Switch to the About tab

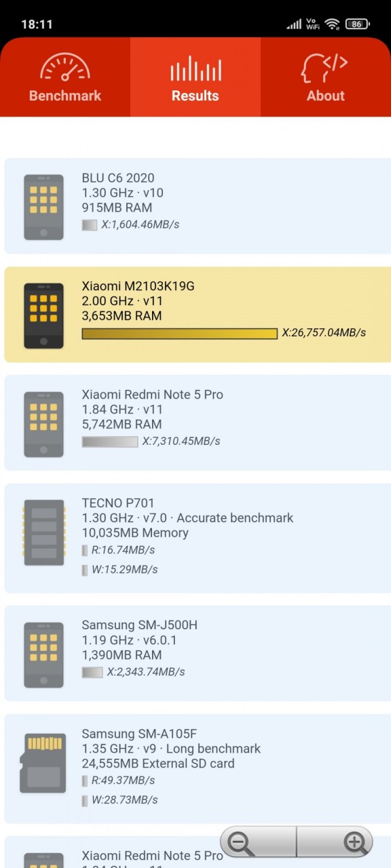tap(326, 77)
